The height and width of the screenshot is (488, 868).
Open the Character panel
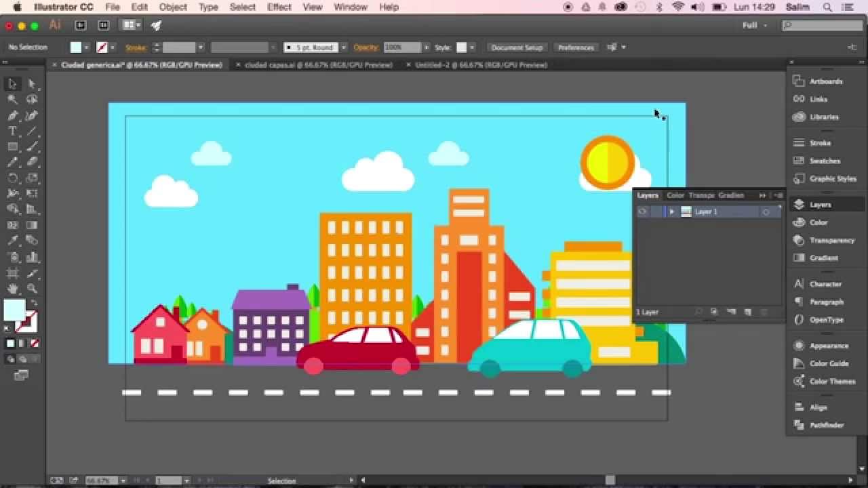click(818, 284)
